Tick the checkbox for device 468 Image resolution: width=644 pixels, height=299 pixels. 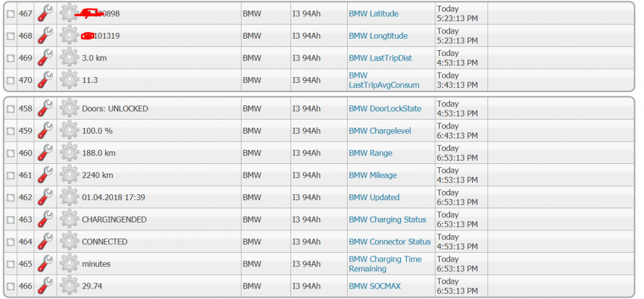click(10, 37)
